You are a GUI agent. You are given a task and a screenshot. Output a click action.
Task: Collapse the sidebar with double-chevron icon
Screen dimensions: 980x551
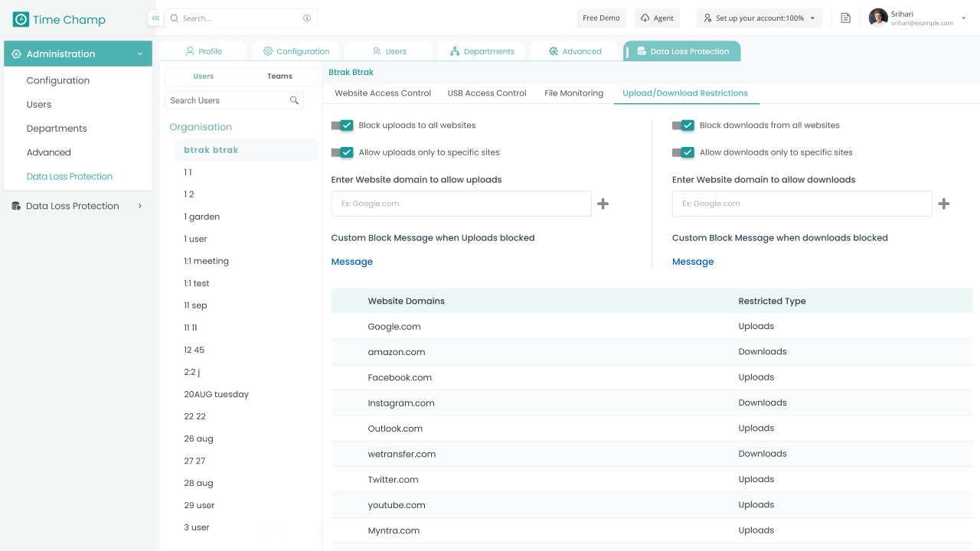[x=155, y=18]
